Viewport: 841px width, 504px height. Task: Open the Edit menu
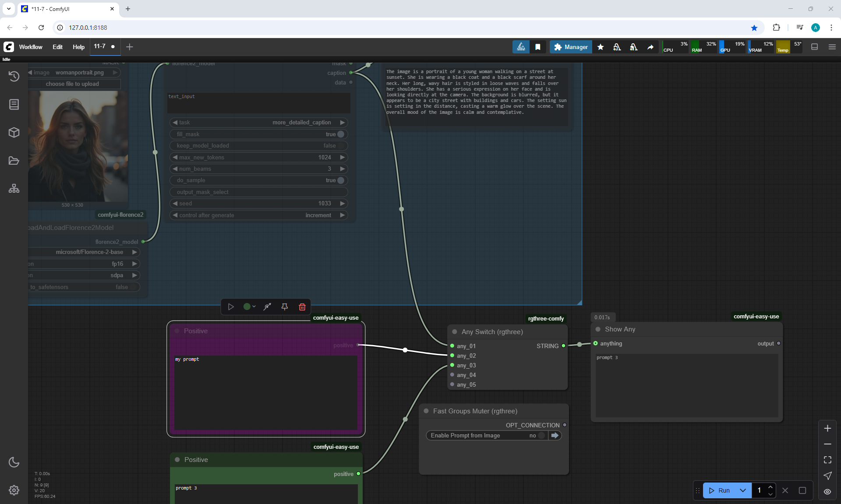coord(57,47)
